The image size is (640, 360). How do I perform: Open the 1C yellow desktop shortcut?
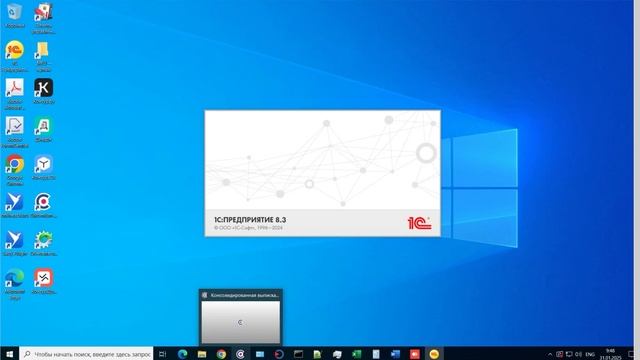click(x=15, y=50)
